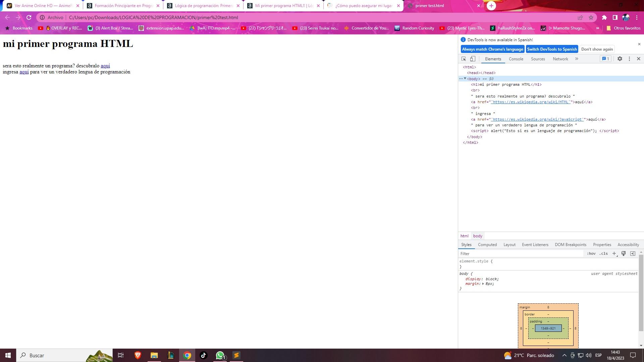This screenshot has height=362, width=644.
Task: Click second 'aquí' link after ingresa
Action: [24, 72]
